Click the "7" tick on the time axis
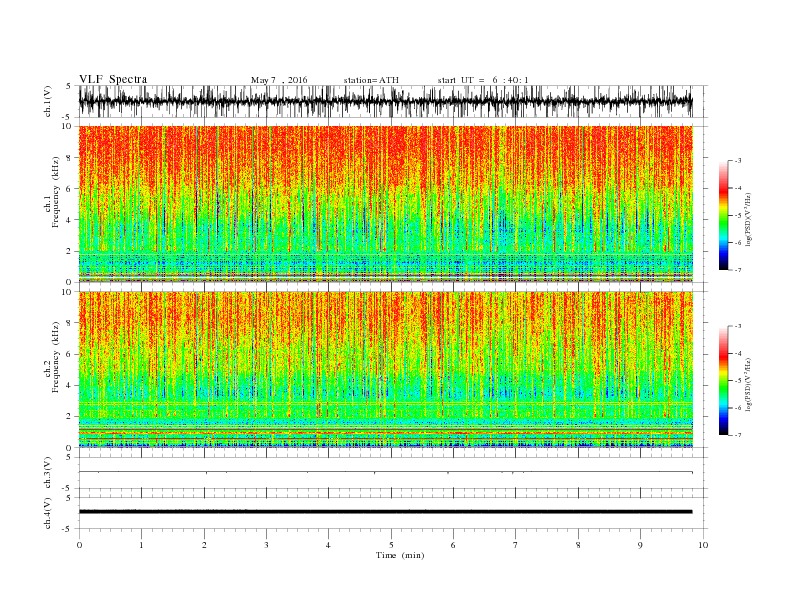The height and width of the screenshot is (612, 792). (x=516, y=545)
